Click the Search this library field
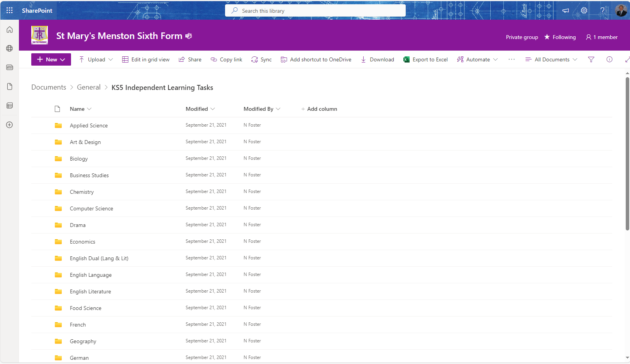The width and height of the screenshot is (630, 364). 315,11
